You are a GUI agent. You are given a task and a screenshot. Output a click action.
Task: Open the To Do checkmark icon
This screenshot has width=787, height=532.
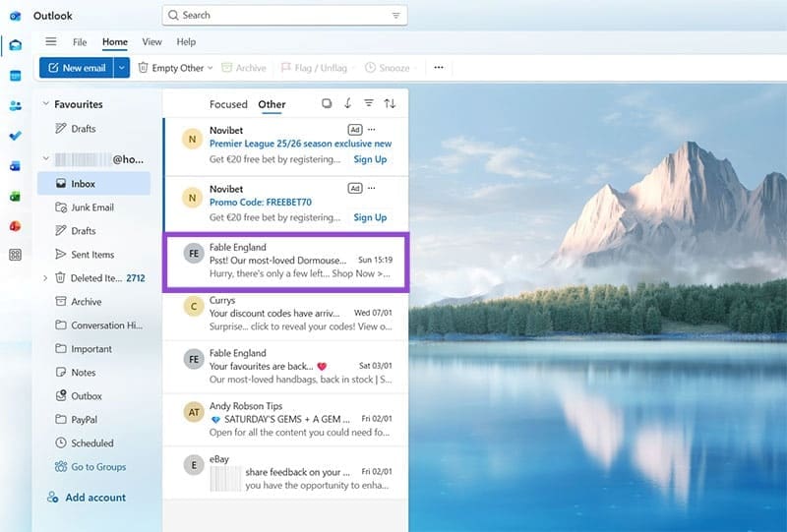pos(15,136)
